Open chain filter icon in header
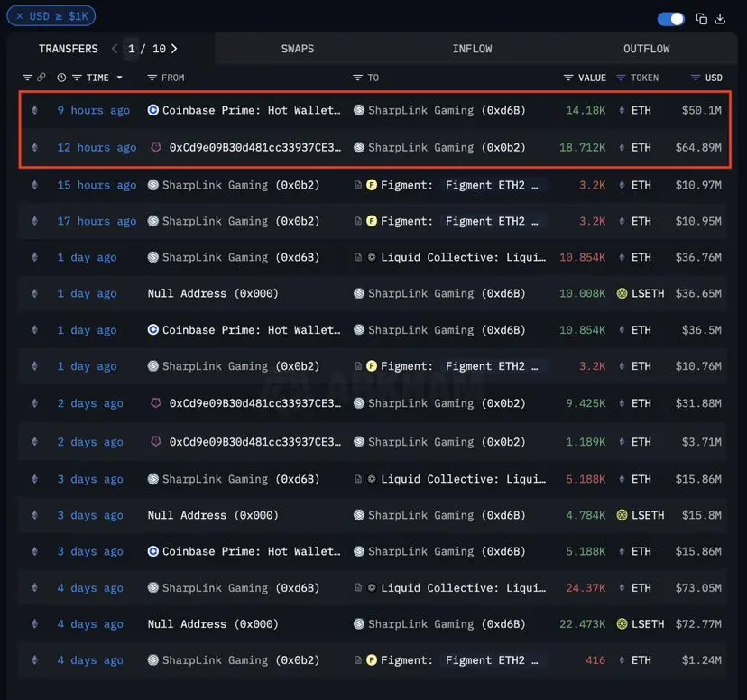 (x=28, y=78)
